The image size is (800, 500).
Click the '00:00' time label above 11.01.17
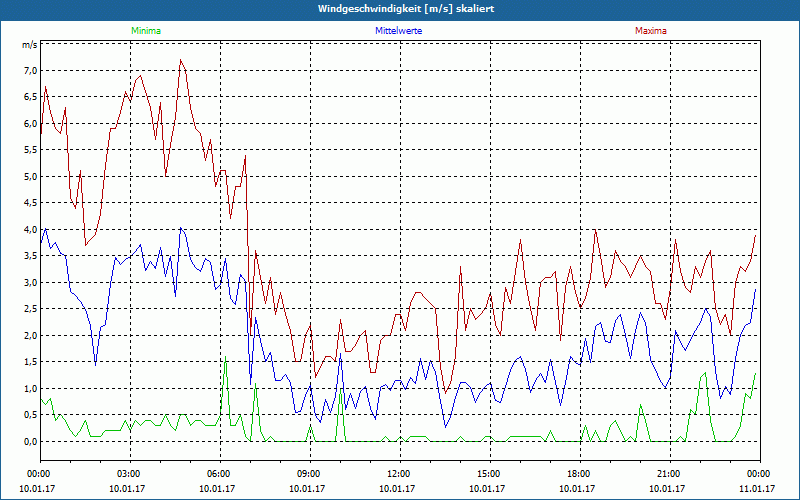click(757, 474)
